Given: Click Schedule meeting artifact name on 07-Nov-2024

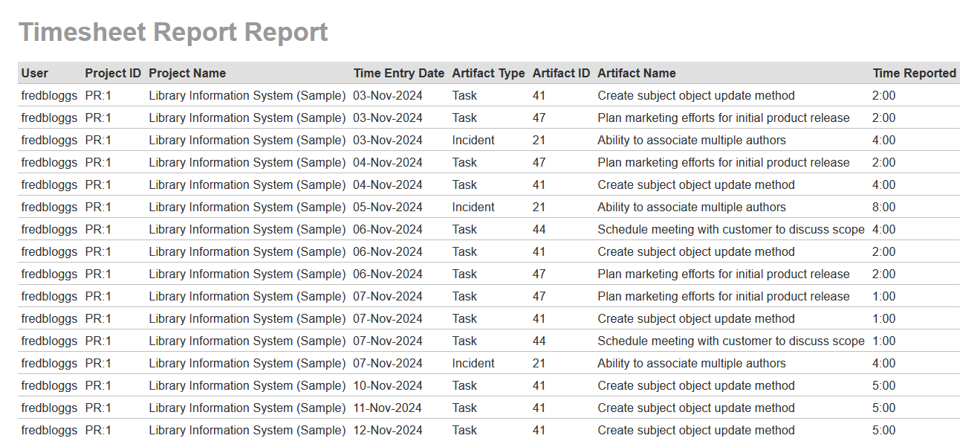Looking at the screenshot, I should coord(730,341).
